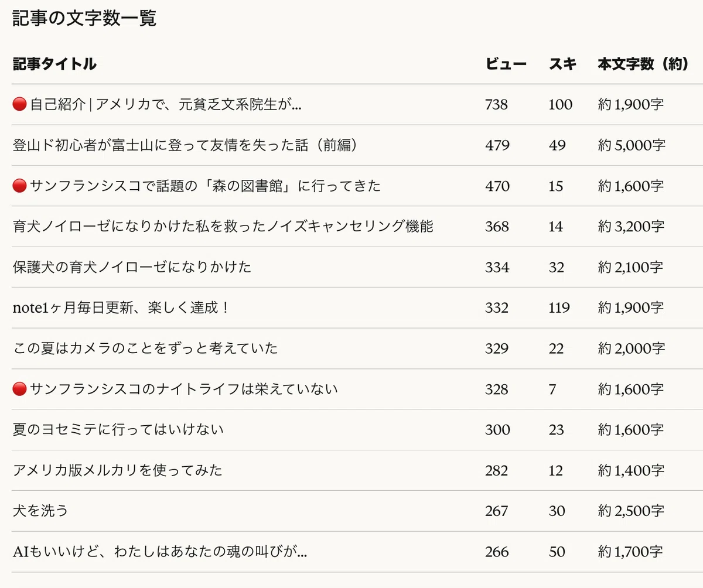Viewport: 703px width, 588px height.
Task: Click red circle icon beside ナイトライフ article
Action: [x=19, y=389]
